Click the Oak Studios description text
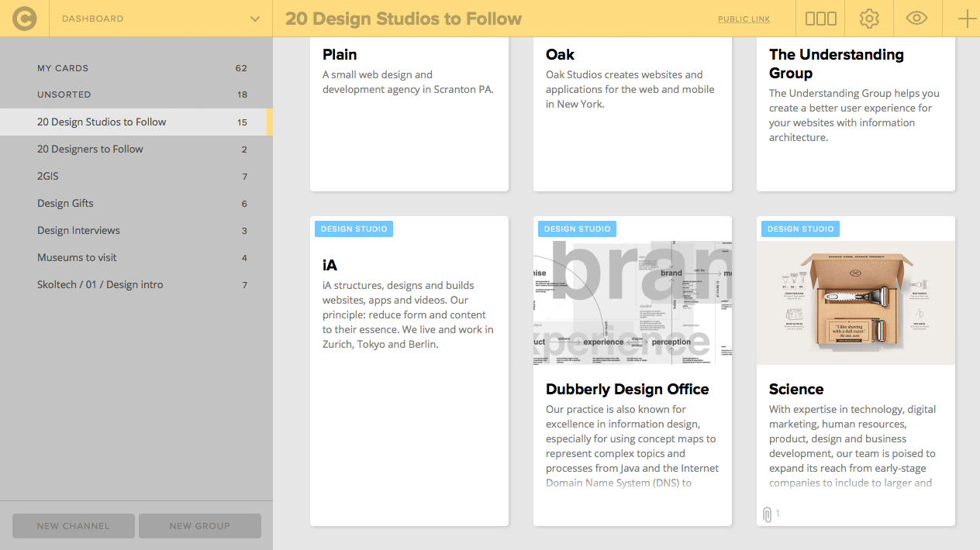 630,89
